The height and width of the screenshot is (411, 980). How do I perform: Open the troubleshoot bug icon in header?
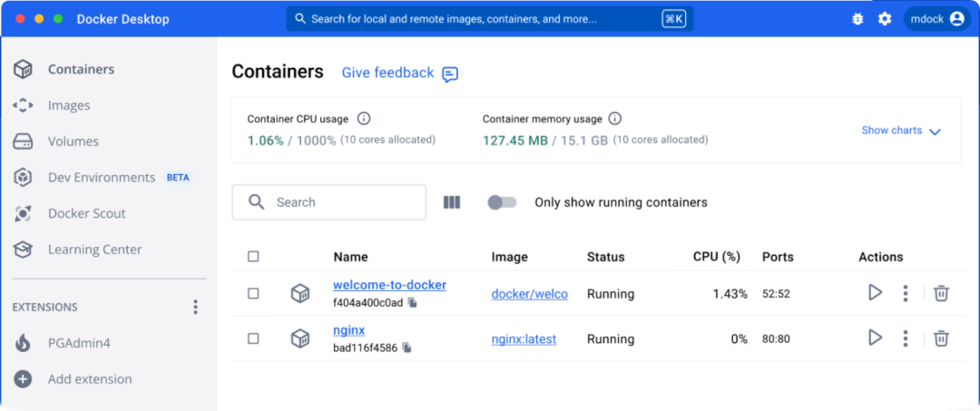coord(857,19)
